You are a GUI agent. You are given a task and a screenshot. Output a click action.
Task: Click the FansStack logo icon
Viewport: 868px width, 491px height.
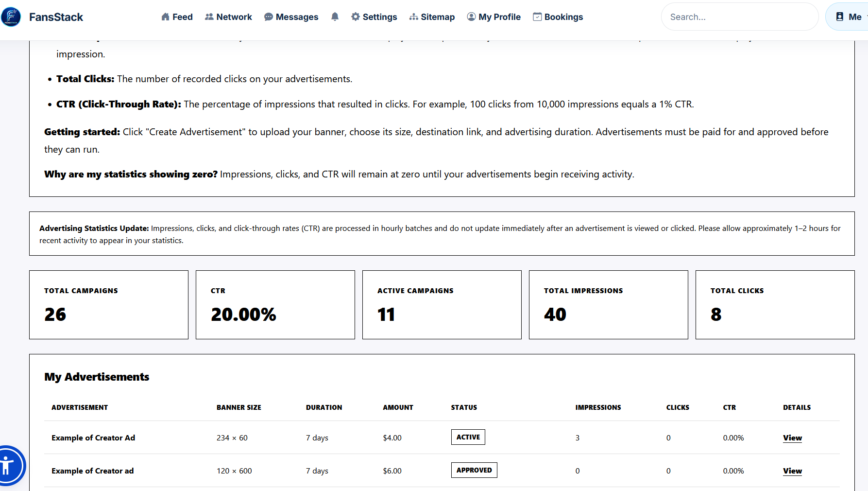(11, 17)
